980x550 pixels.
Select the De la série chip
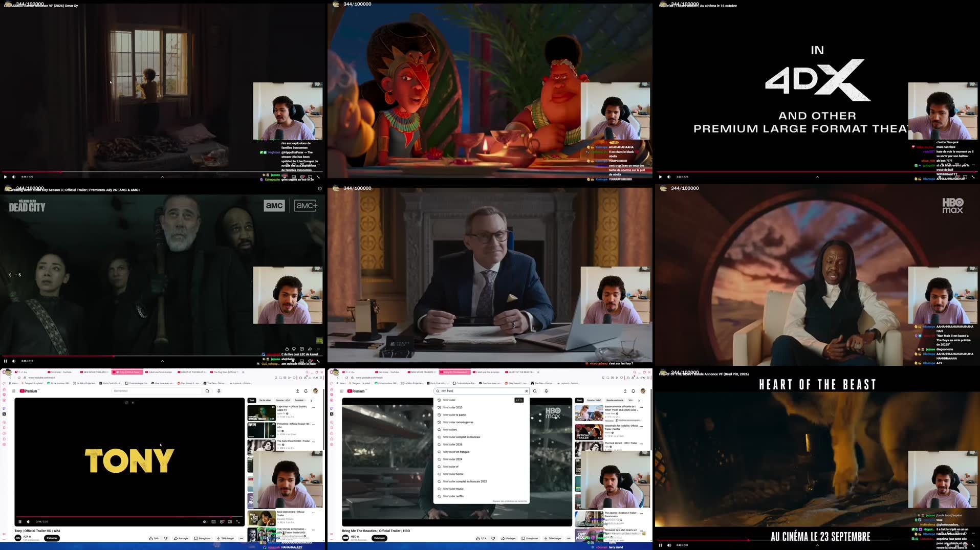(x=265, y=401)
